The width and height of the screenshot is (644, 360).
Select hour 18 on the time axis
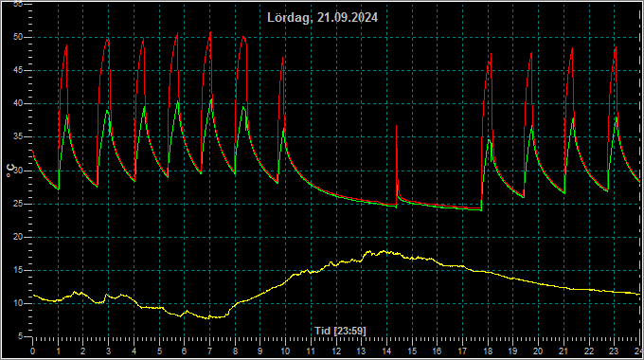coord(488,351)
